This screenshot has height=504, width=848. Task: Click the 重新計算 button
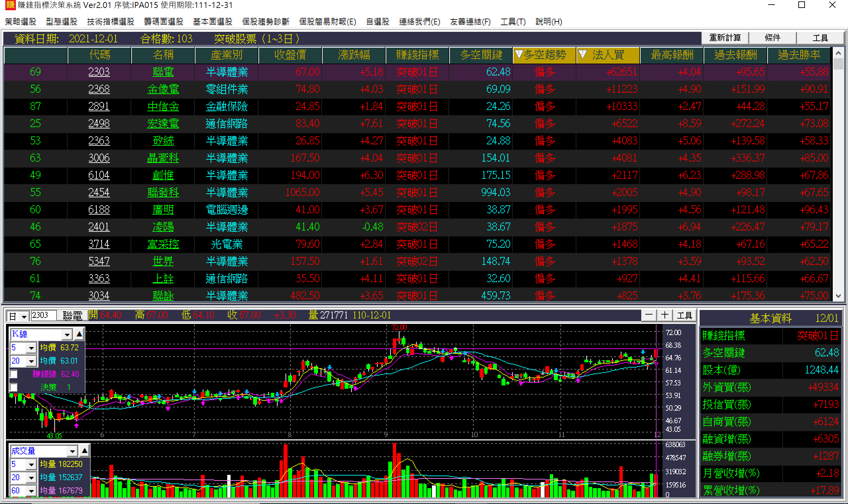(725, 38)
